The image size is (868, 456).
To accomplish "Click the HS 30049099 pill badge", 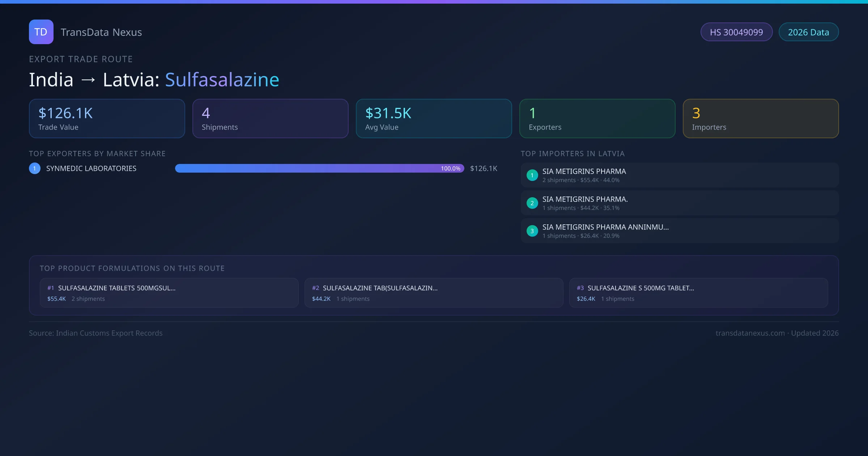I will tap(736, 32).
